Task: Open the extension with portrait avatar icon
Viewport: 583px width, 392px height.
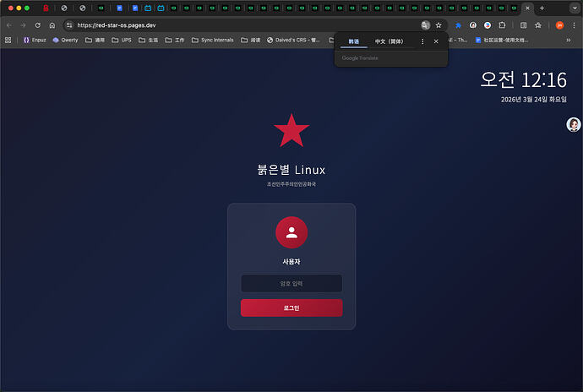Action: pyautogui.click(x=473, y=25)
